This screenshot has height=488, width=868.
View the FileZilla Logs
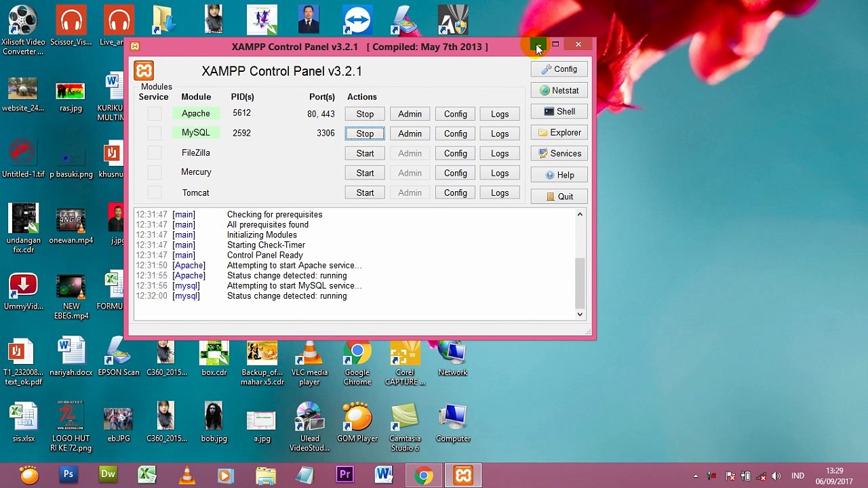click(500, 153)
